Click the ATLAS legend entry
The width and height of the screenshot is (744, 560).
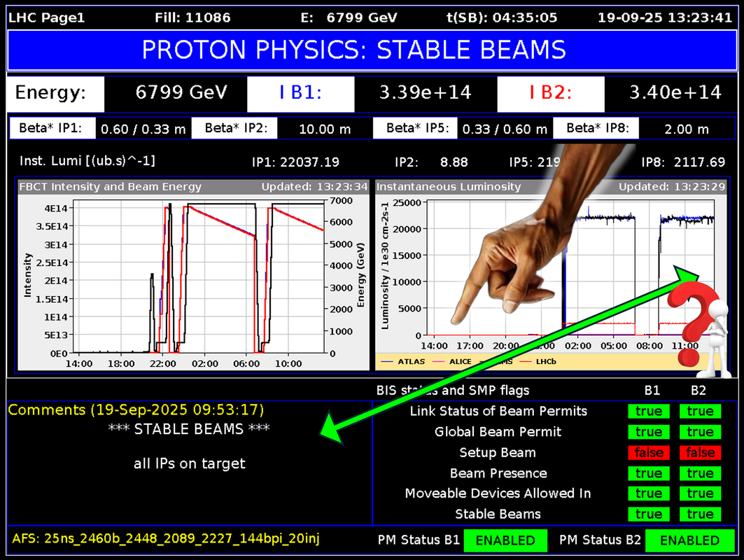click(405, 362)
